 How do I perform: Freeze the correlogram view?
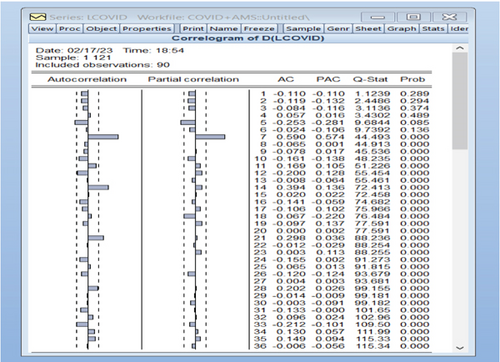click(259, 29)
